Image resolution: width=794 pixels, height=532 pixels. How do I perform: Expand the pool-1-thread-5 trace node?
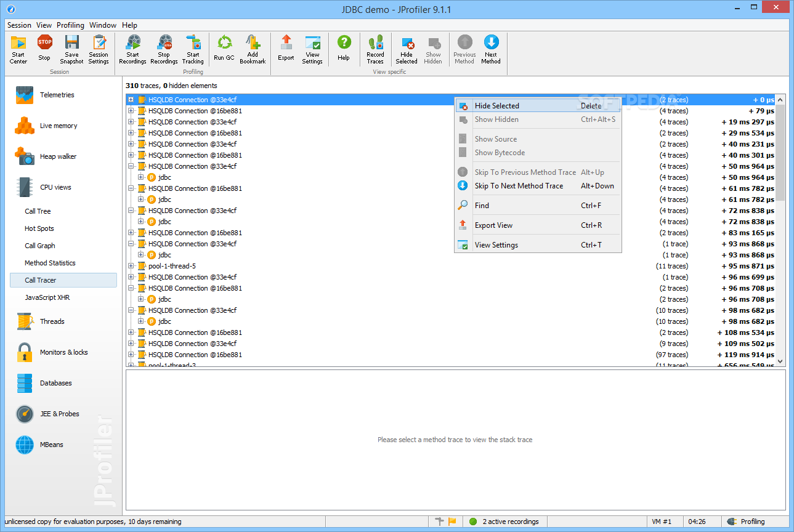click(x=131, y=266)
